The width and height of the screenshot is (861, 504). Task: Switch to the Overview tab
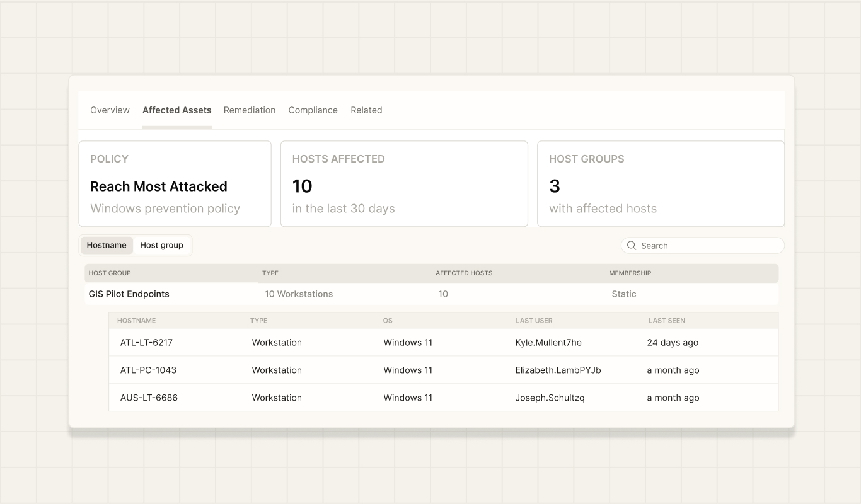[110, 110]
